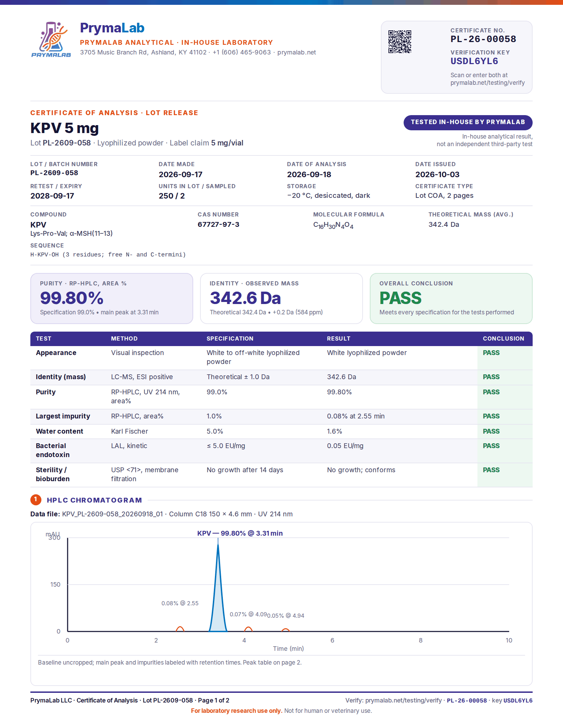The height and width of the screenshot is (728, 563).
Task: Click the 342.6 Da observed mass card
Action: pos(281,299)
